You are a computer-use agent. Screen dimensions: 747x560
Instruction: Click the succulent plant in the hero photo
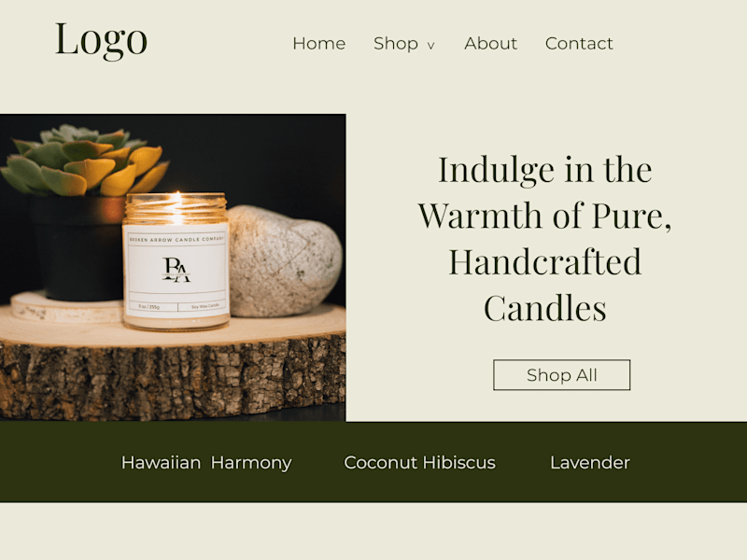(85, 161)
